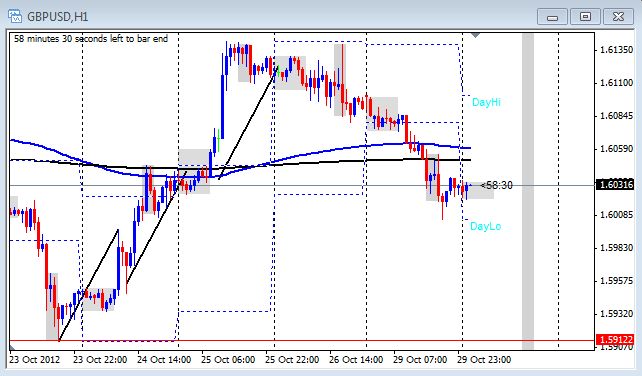The image size is (642, 376).
Task: Click the 1.59575 price scale label
Action: (x=616, y=281)
